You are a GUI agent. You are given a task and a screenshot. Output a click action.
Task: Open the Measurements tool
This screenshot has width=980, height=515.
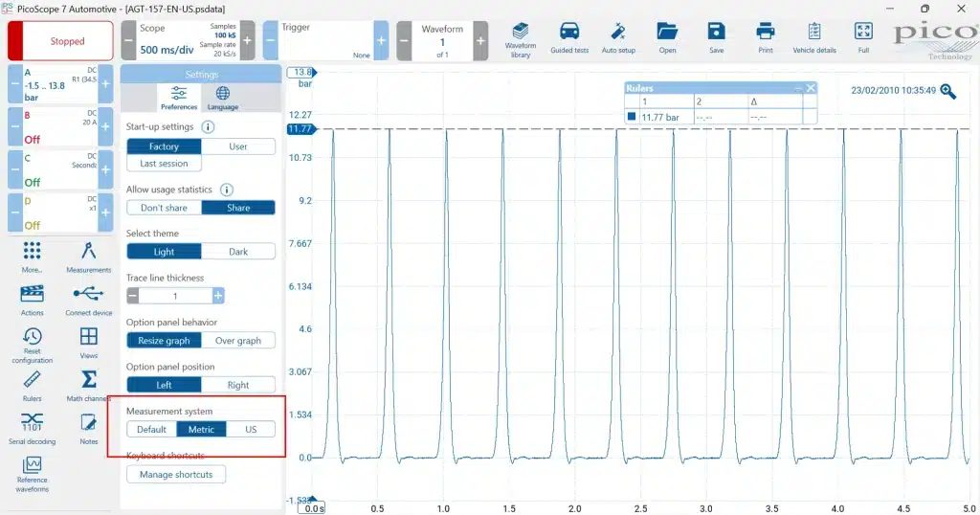88,257
